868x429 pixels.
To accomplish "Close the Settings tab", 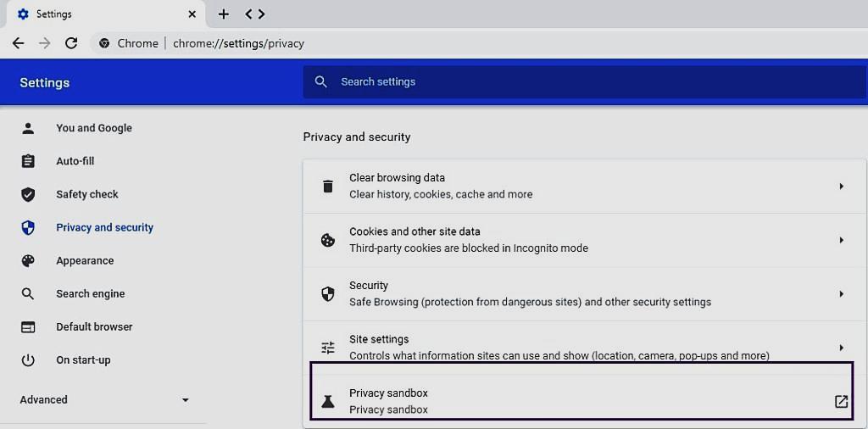I will (192, 14).
